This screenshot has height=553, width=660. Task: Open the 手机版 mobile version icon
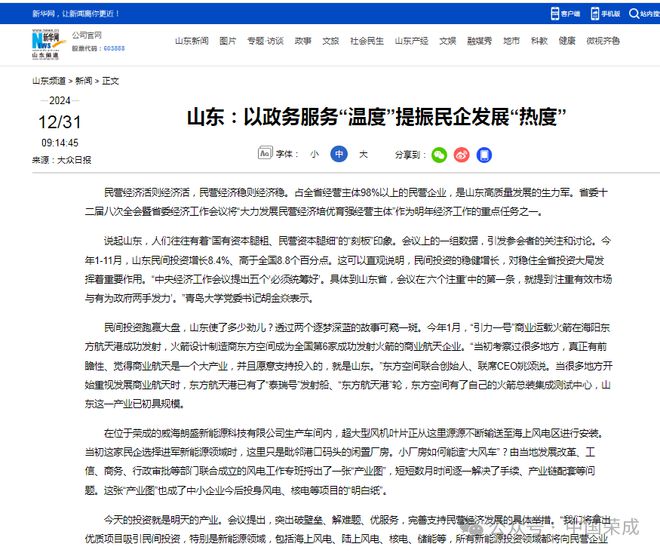pos(594,13)
